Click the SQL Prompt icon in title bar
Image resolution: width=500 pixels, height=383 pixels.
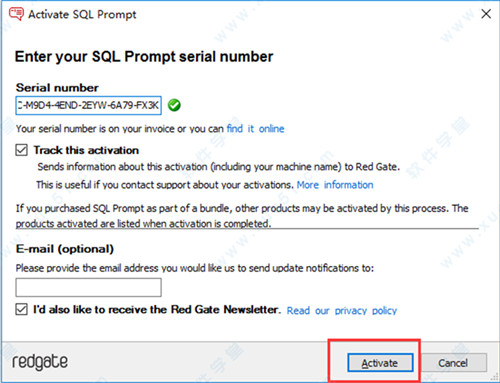16,14
